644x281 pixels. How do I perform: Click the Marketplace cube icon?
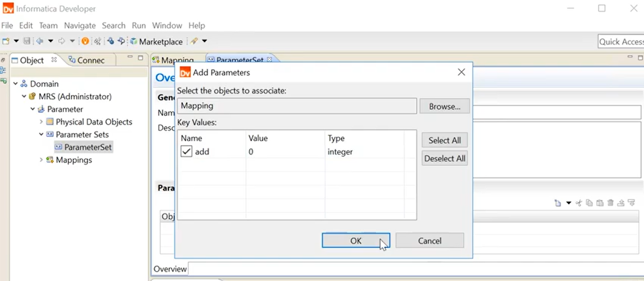point(134,41)
